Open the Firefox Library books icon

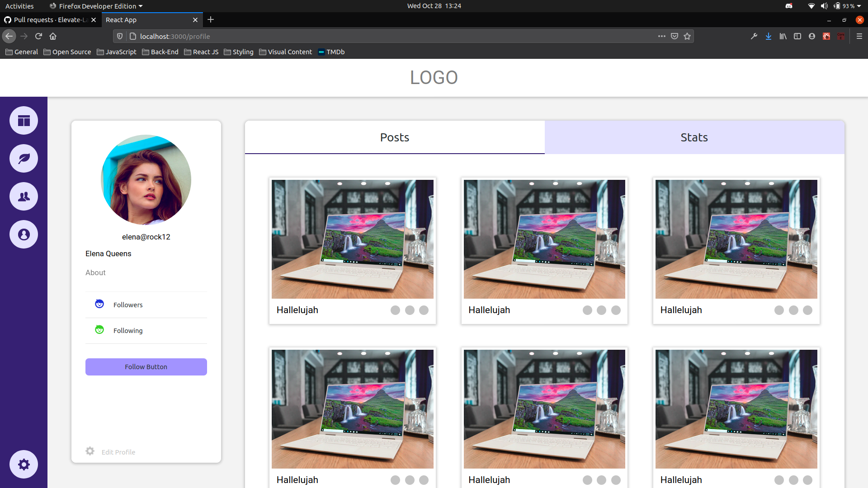[783, 36]
